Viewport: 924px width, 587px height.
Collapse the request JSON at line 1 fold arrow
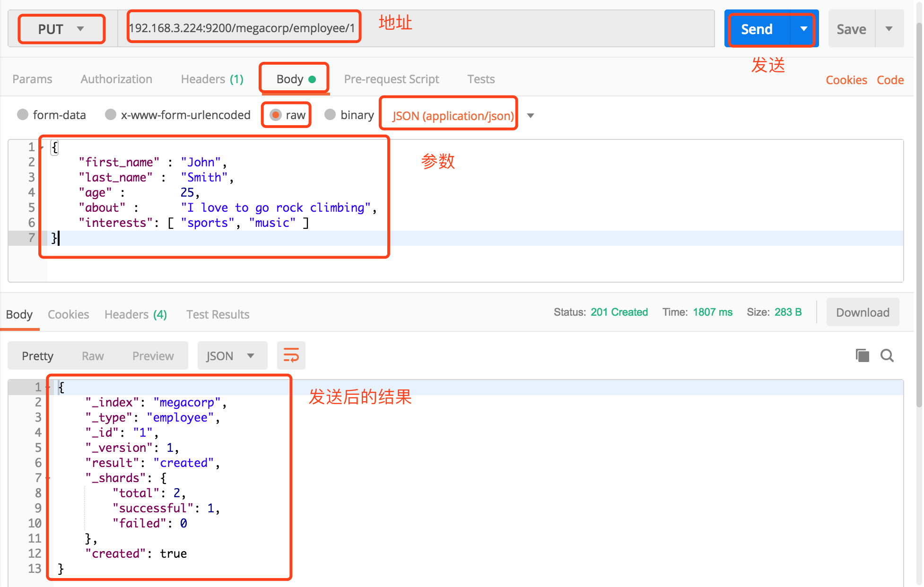coord(42,147)
